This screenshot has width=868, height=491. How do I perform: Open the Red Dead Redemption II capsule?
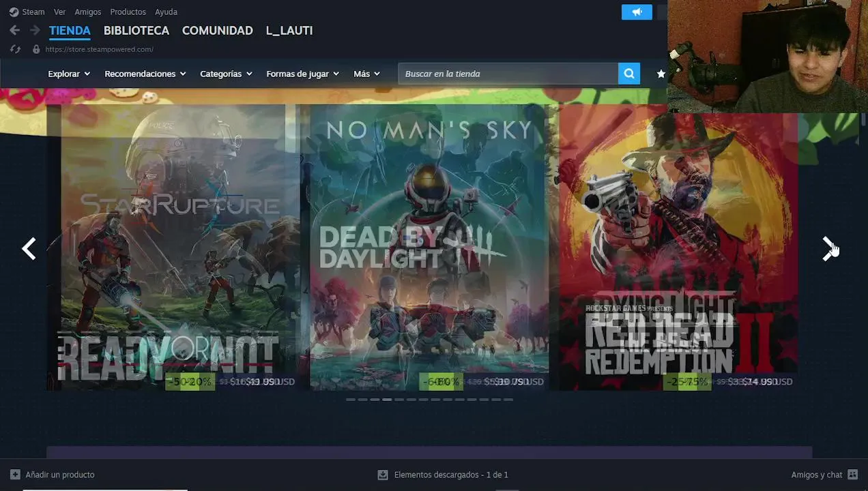pyautogui.click(x=678, y=248)
